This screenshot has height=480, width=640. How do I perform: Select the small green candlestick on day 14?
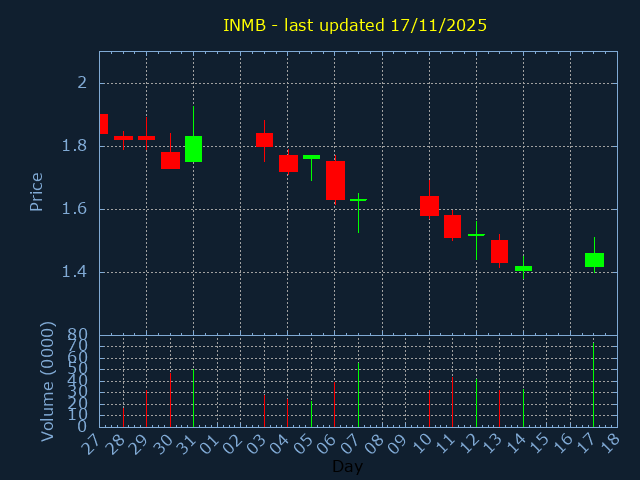pos(523,268)
